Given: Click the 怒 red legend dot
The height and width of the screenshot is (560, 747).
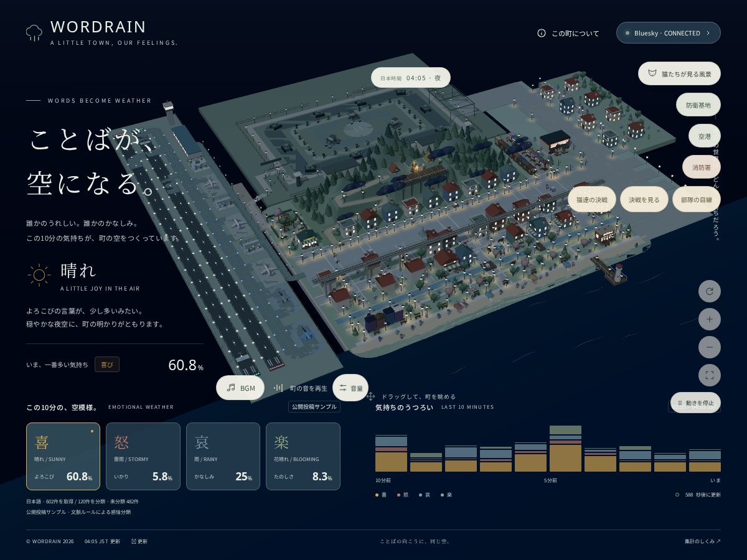Looking at the screenshot, I should coord(399,495).
